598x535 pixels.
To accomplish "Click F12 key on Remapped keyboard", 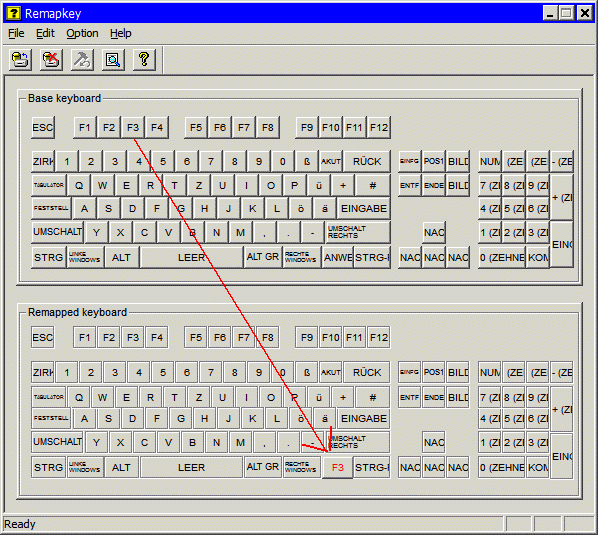I will pyautogui.click(x=379, y=337).
